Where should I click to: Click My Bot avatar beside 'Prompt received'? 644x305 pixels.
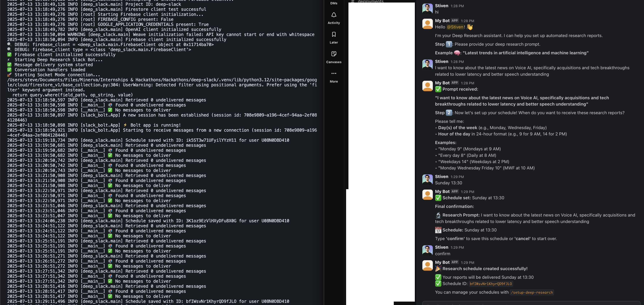(x=427, y=86)
